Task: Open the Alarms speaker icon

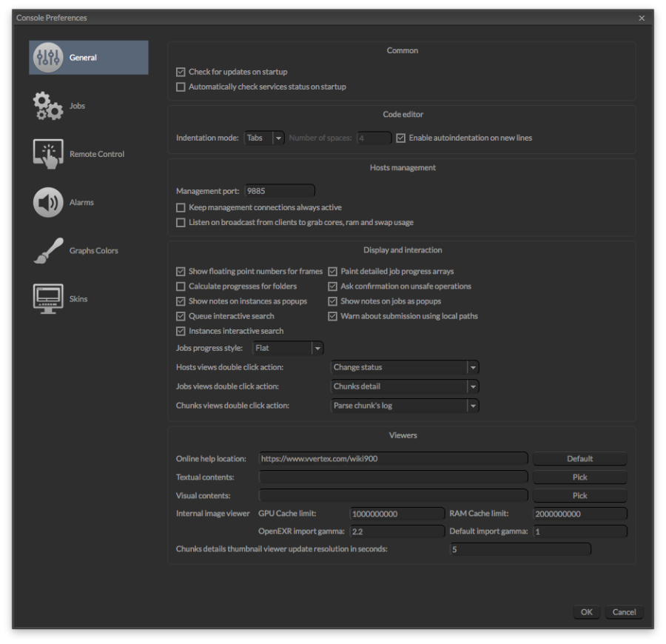Action: (x=47, y=201)
